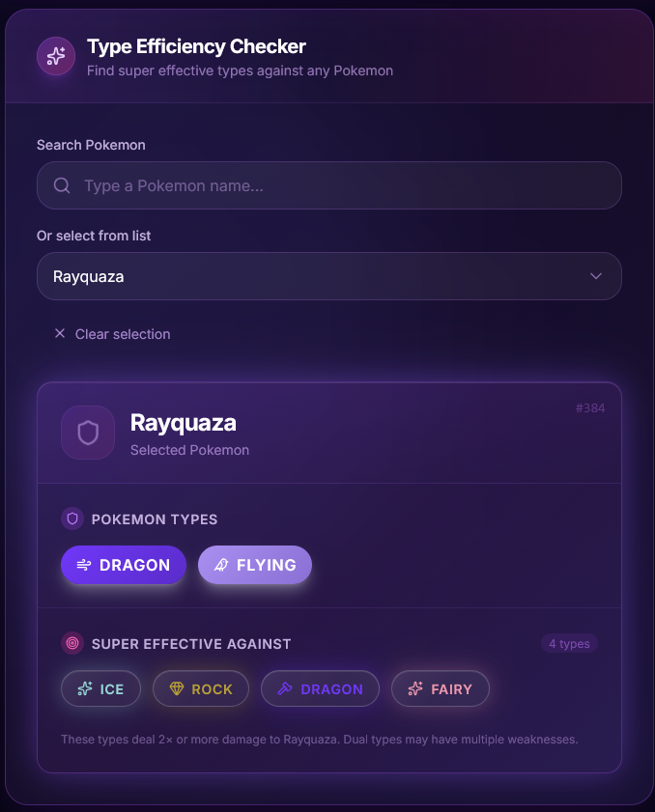Click the bird icon in Flying badge

pyautogui.click(x=221, y=565)
